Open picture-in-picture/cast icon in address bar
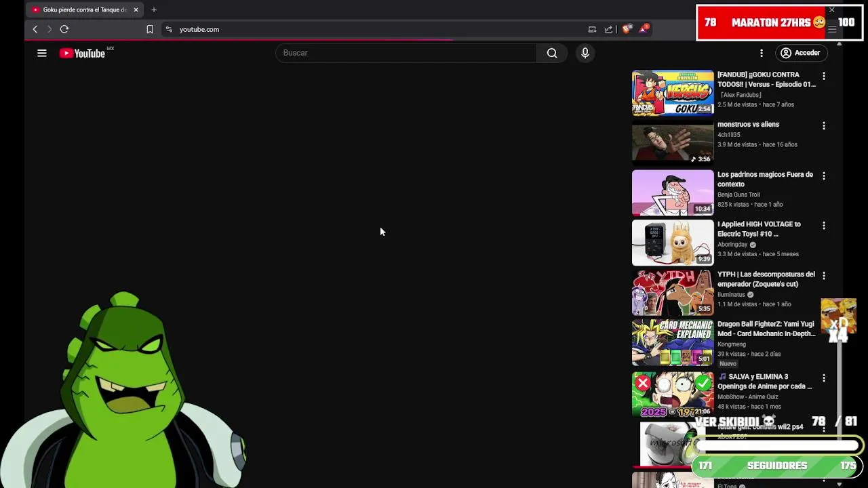The width and height of the screenshot is (868, 488). (592, 29)
